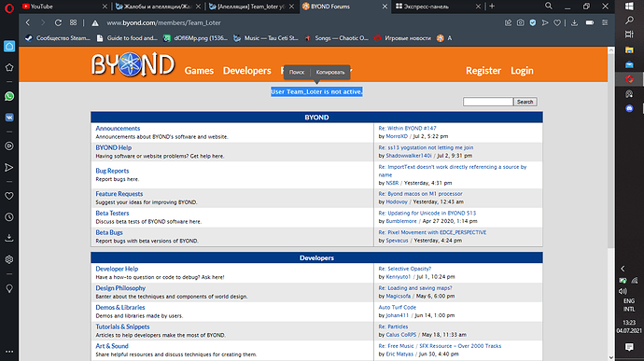Open the speed dial grid icon

[x=73, y=23]
